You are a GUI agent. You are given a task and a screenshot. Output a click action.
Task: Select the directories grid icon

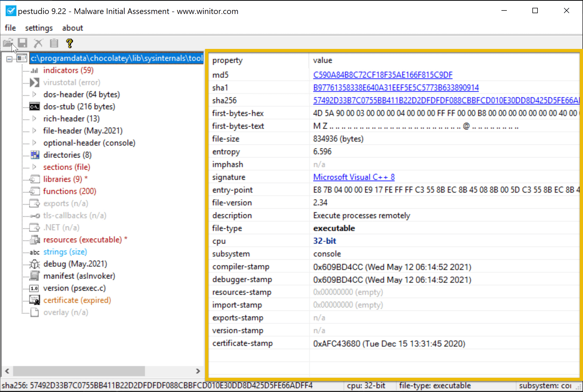coord(35,155)
